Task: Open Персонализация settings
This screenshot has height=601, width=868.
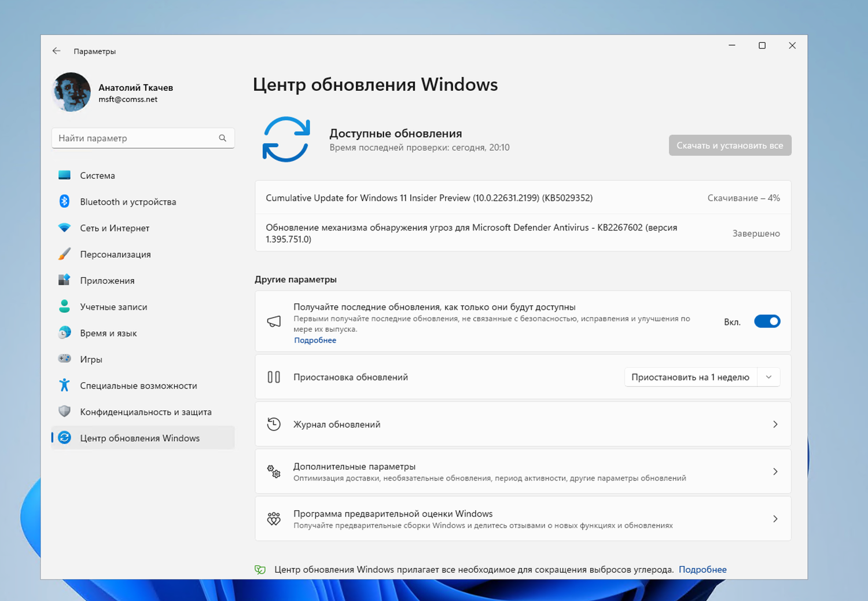Action: [143, 254]
